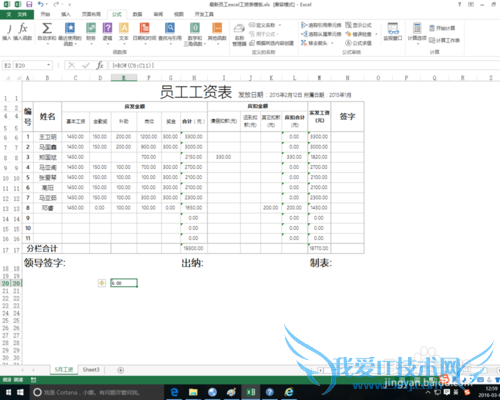Click the Excel icon in the taskbar
Viewport: 500px width, 400px height.
251,392
